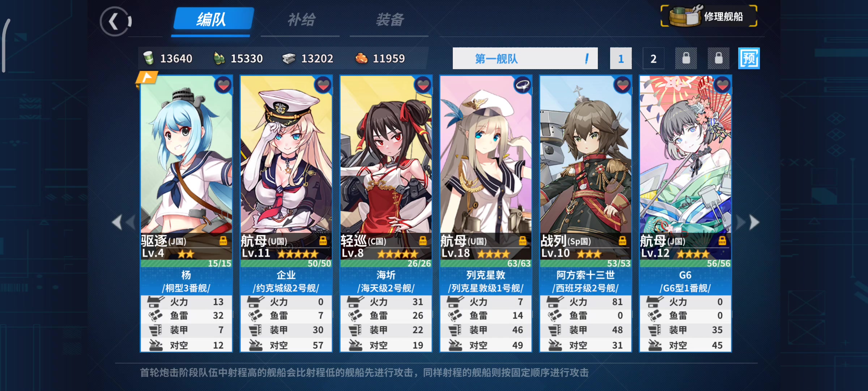
Task: Select fleet number 2
Action: [654, 58]
